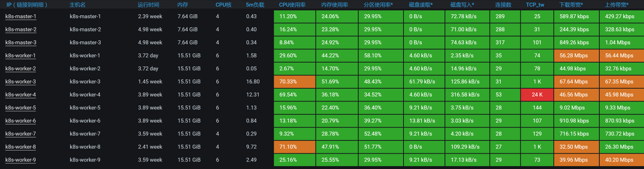Image resolution: width=644 pixels, height=169 pixels.
Task: Click the 主机名 column header
Action: pos(77,5)
